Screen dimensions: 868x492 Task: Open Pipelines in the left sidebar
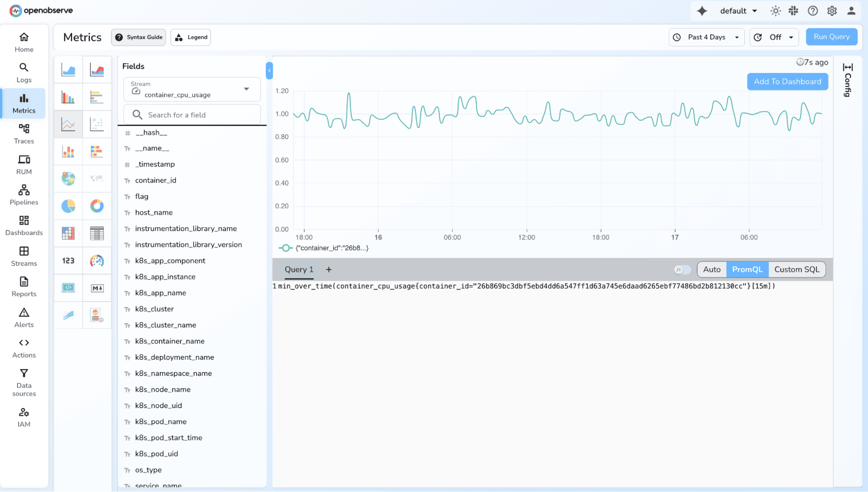click(24, 195)
